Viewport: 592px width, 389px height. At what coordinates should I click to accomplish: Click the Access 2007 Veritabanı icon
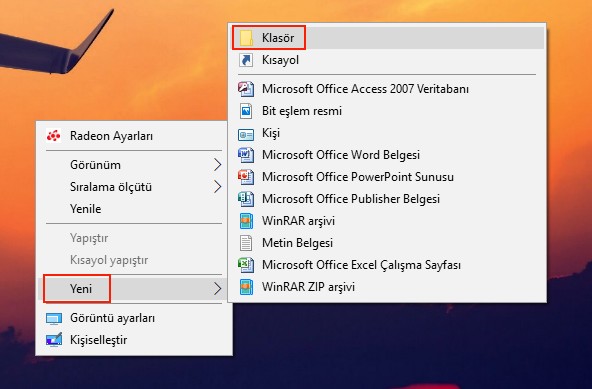246,89
